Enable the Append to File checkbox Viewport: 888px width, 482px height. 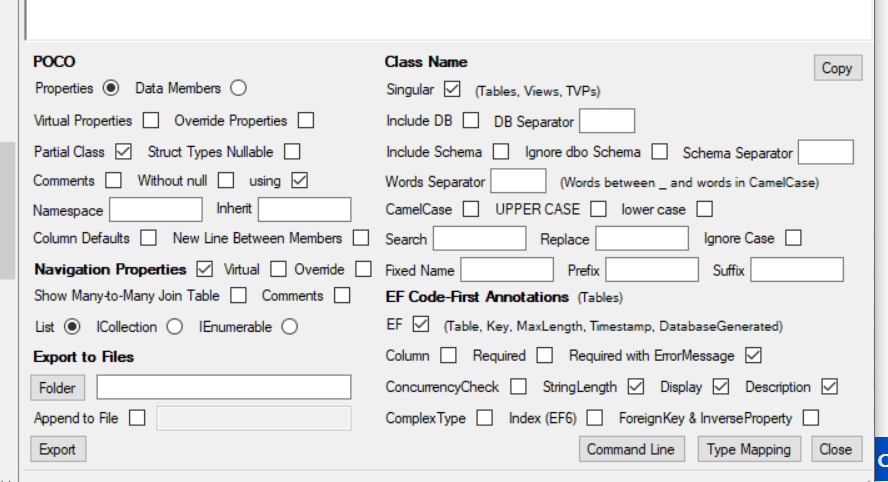tap(137, 418)
